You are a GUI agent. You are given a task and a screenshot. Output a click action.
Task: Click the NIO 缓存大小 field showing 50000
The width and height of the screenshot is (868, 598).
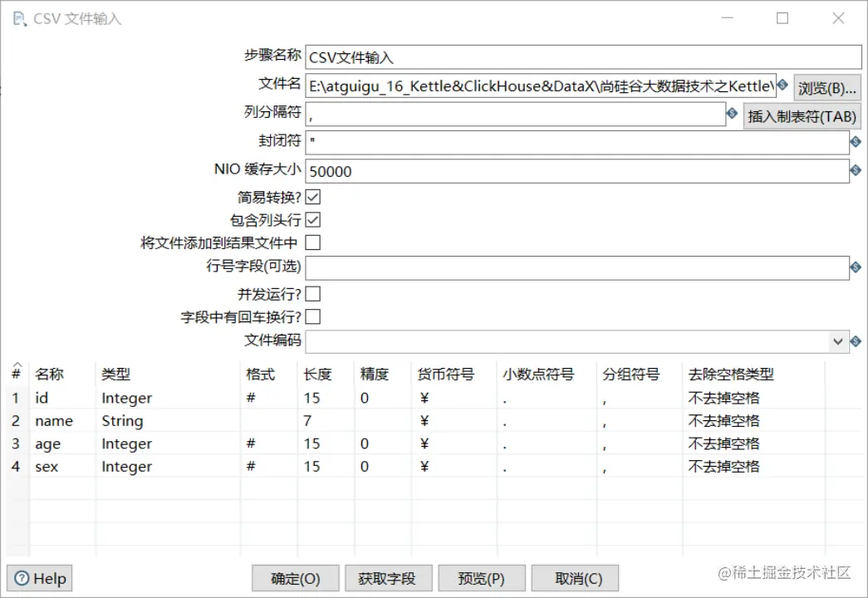(577, 171)
